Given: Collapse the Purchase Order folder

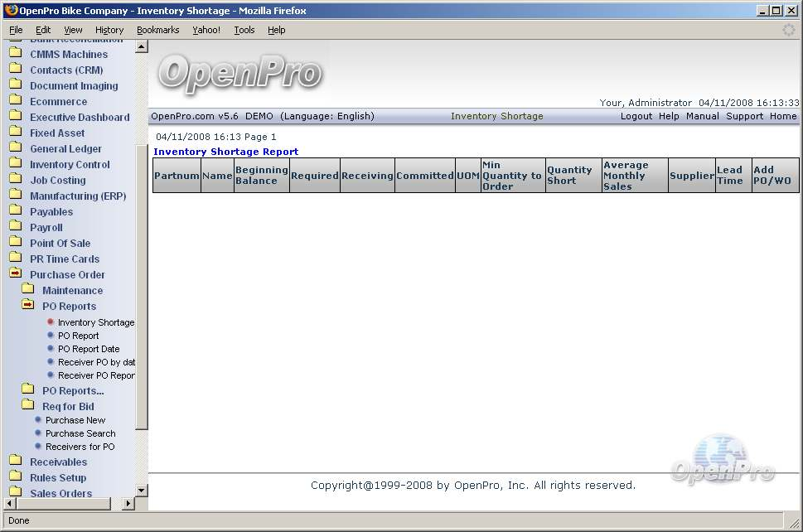Looking at the screenshot, I should [x=15, y=274].
